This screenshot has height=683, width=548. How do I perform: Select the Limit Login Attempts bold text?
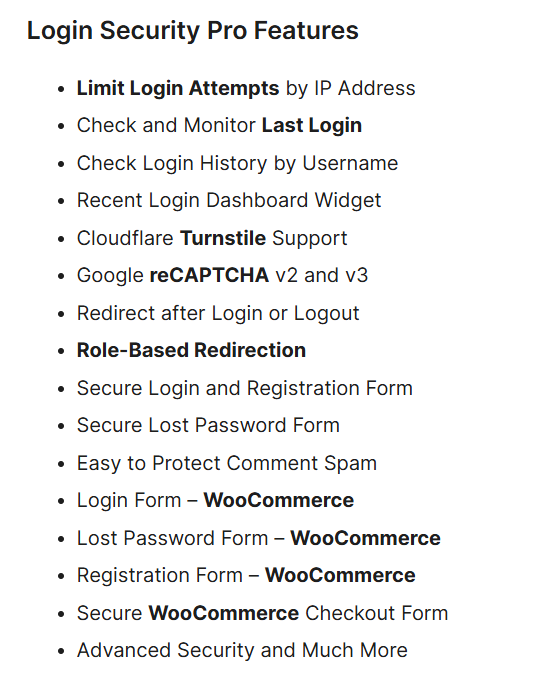point(178,88)
